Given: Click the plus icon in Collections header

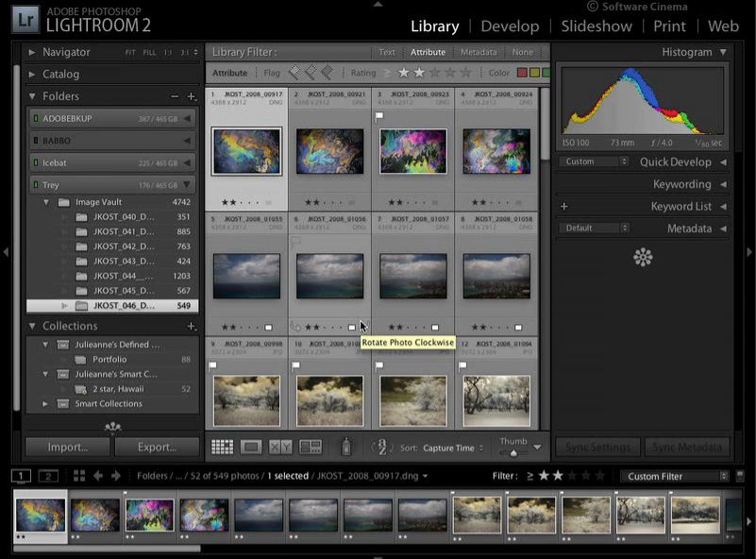Looking at the screenshot, I should point(192,326).
